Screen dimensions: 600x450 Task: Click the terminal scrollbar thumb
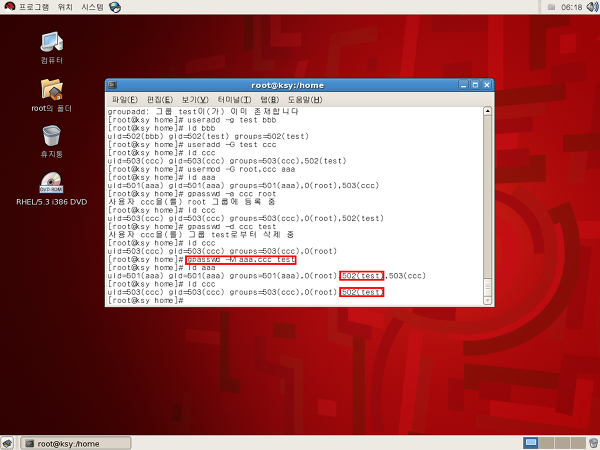pyautogui.click(x=487, y=287)
